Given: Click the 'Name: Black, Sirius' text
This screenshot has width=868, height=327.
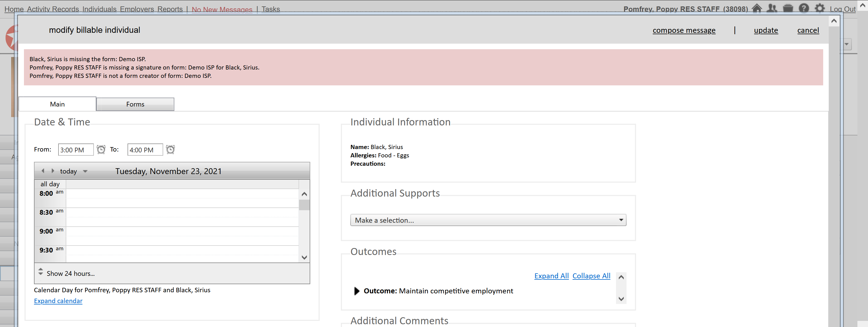Looking at the screenshot, I should tap(376, 147).
